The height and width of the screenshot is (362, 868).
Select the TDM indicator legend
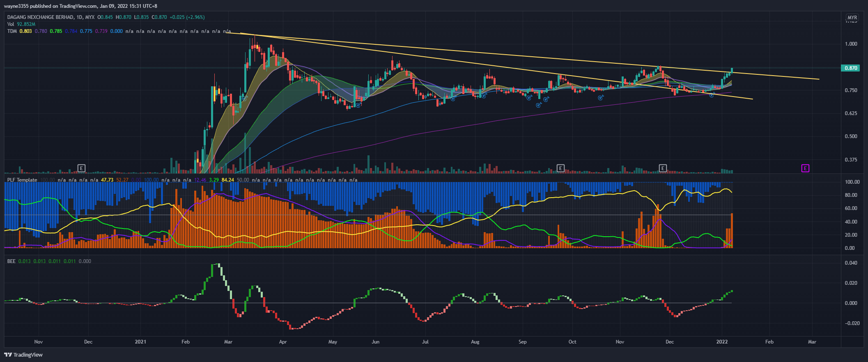pyautogui.click(x=12, y=31)
